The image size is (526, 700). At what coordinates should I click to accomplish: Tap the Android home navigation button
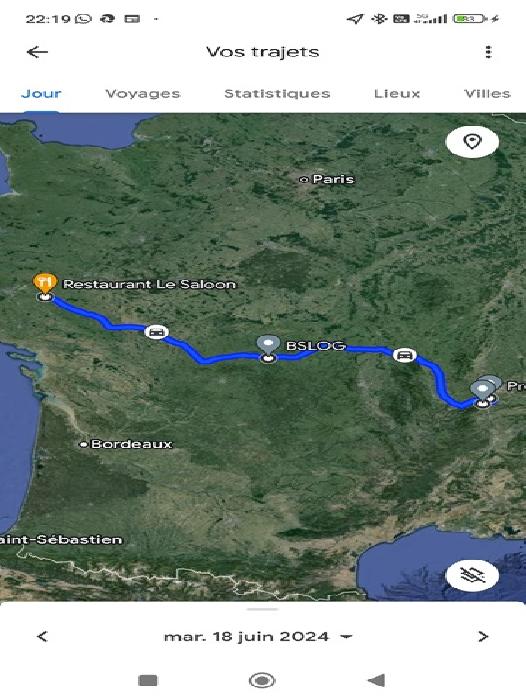click(262, 680)
